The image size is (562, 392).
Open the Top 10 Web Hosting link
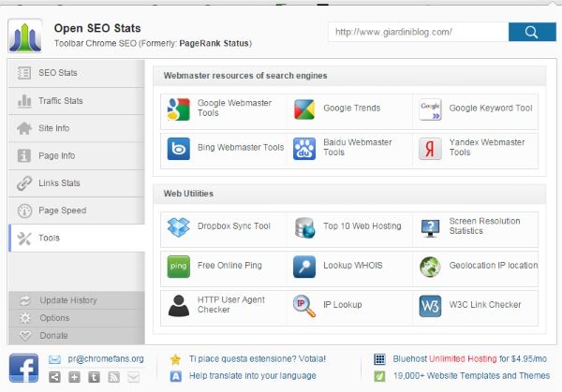click(x=362, y=225)
